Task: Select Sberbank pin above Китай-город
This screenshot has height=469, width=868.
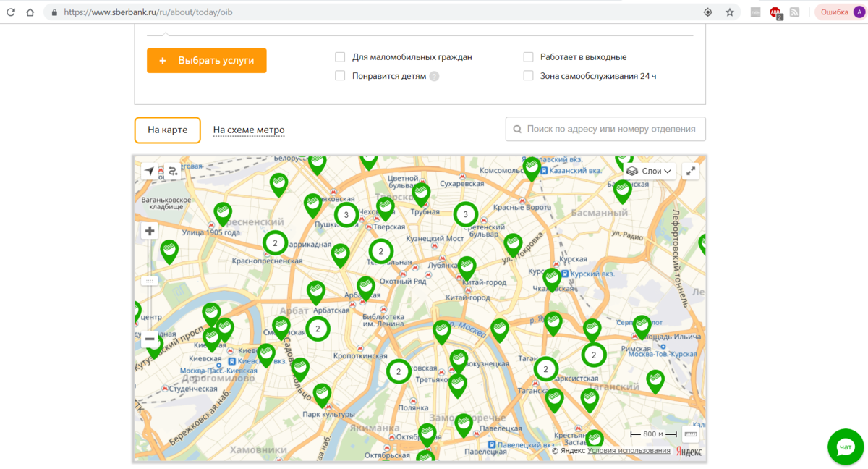Action: point(467,268)
